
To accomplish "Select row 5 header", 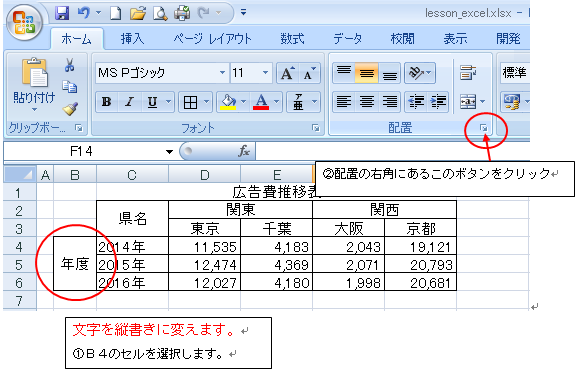I will coord(19,265).
